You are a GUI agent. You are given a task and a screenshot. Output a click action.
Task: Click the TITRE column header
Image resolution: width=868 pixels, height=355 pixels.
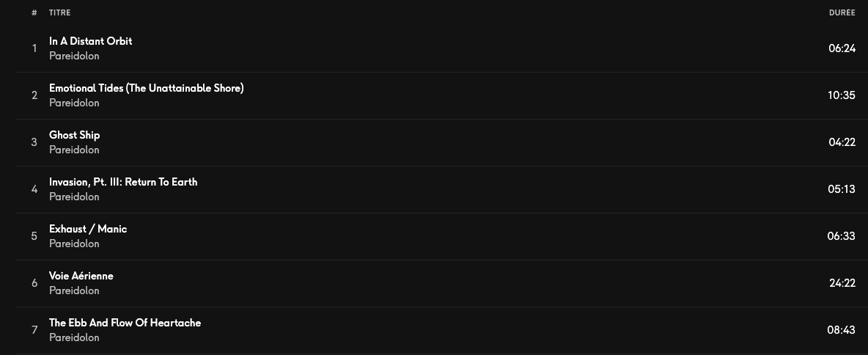click(x=60, y=12)
